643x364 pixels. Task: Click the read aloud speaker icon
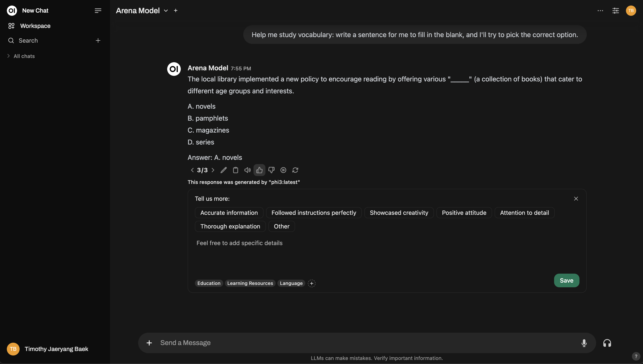pos(247,170)
